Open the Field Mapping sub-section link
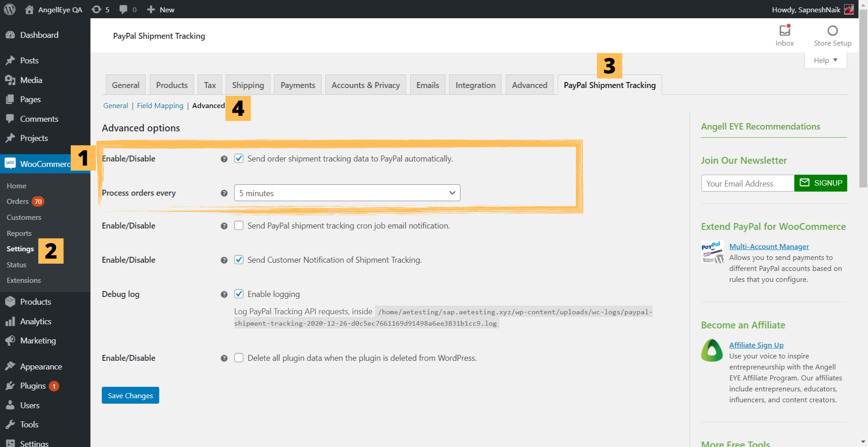 pos(160,105)
